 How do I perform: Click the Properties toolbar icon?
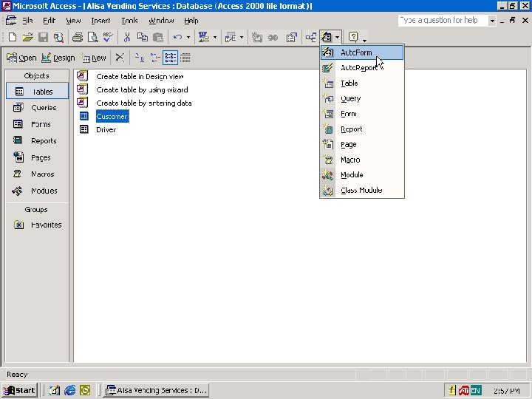point(291,38)
